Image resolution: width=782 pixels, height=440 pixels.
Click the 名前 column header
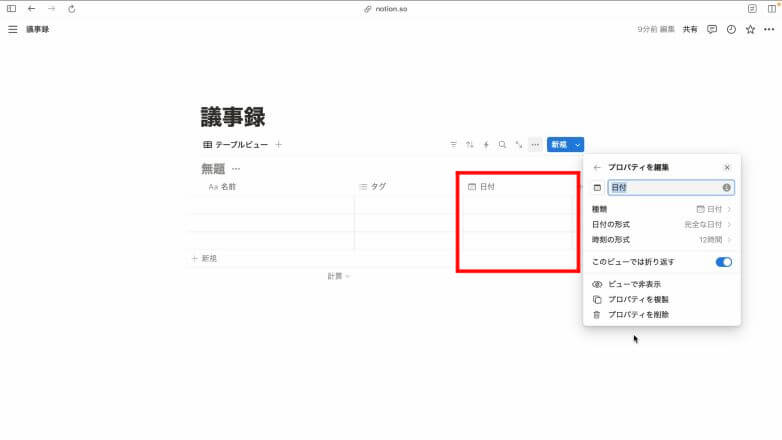222,187
